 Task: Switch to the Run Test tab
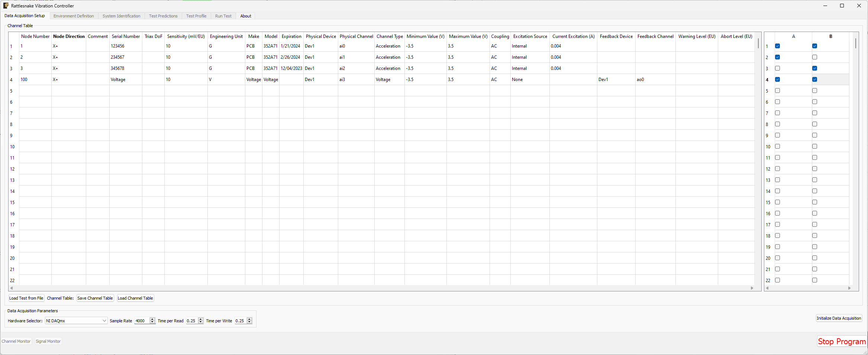pos(223,16)
